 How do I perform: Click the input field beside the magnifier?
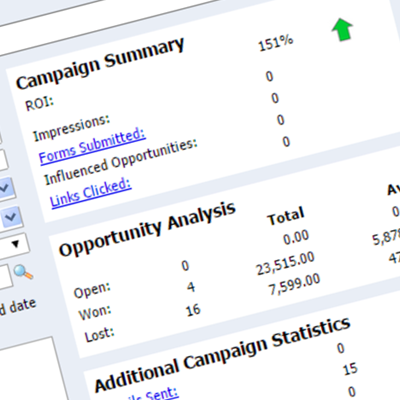pyautogui.click(x=5, y=277)
